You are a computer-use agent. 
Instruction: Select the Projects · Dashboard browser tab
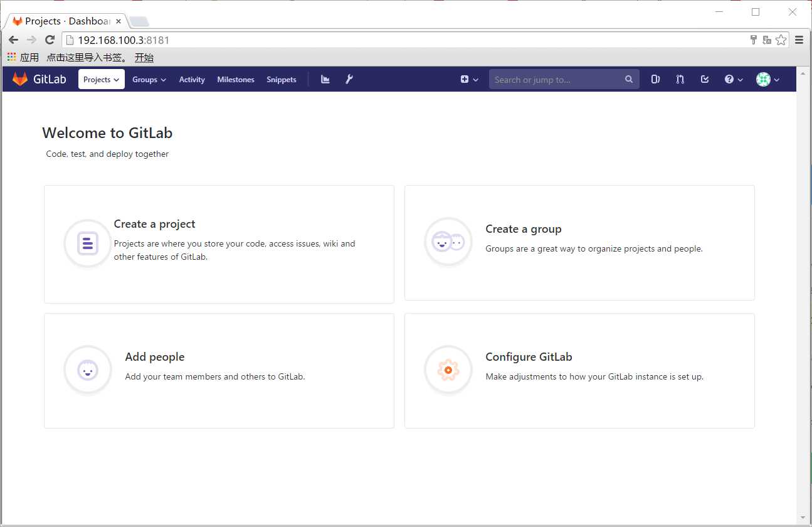pyautogui.click(x=66, y=21)
